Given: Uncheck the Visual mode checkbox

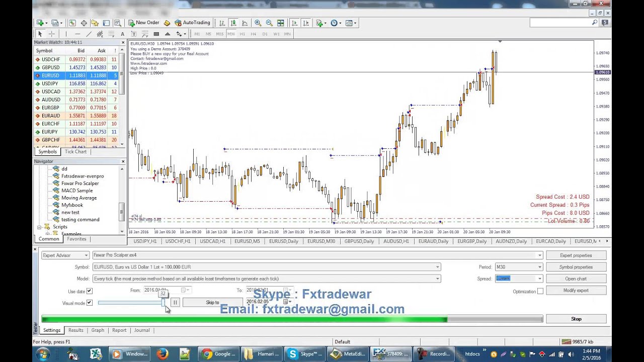Looking at the screenshot, I should pos(89,303).
